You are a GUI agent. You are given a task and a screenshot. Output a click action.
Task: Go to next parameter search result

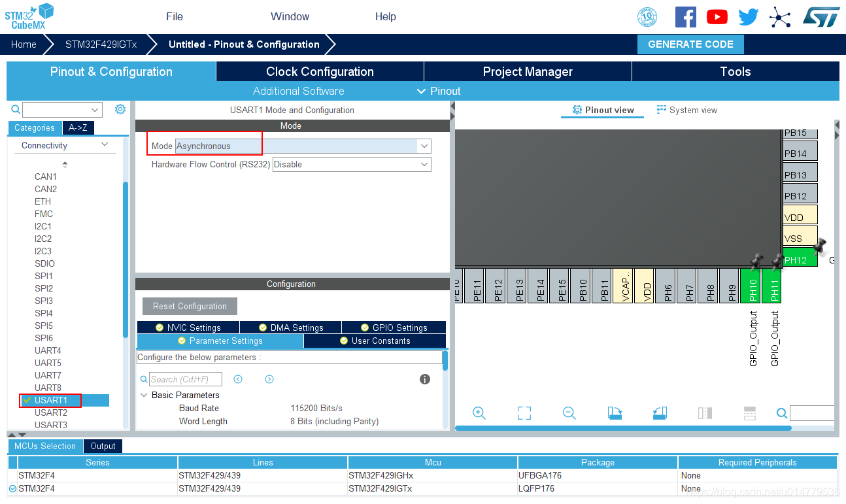269,379
